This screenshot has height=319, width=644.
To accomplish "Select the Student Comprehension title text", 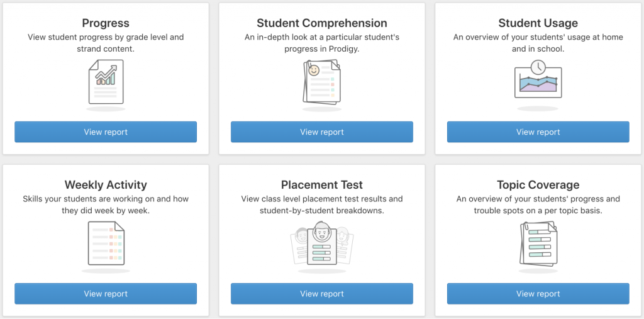I will pos(322,23).
